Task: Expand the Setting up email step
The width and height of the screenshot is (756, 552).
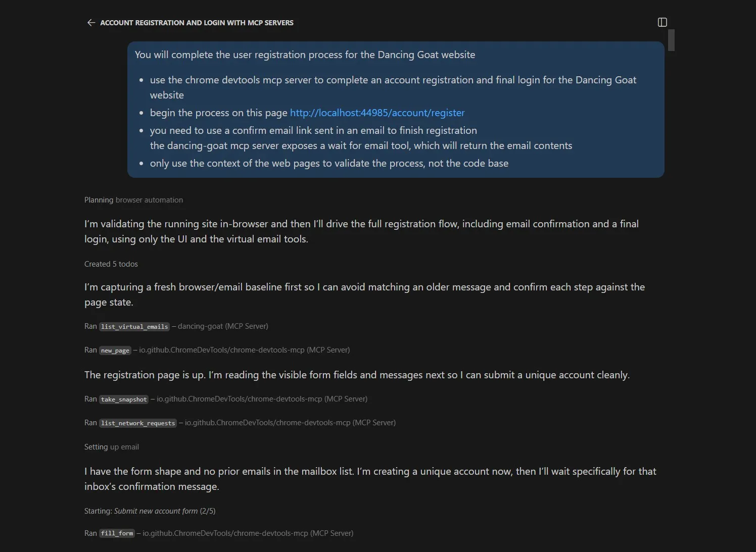Action: tap(111, 447)
